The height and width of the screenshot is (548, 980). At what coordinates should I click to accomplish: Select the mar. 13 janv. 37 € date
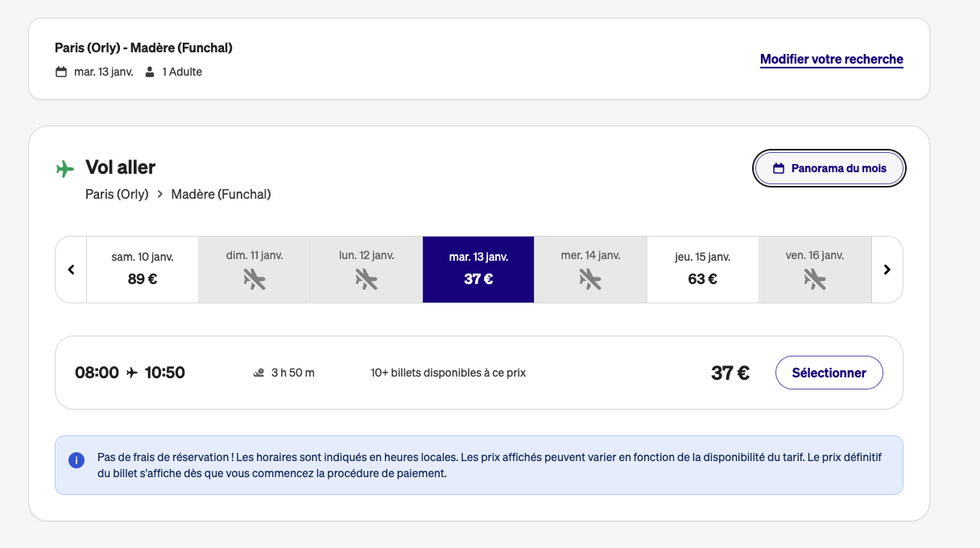(478, 270)
